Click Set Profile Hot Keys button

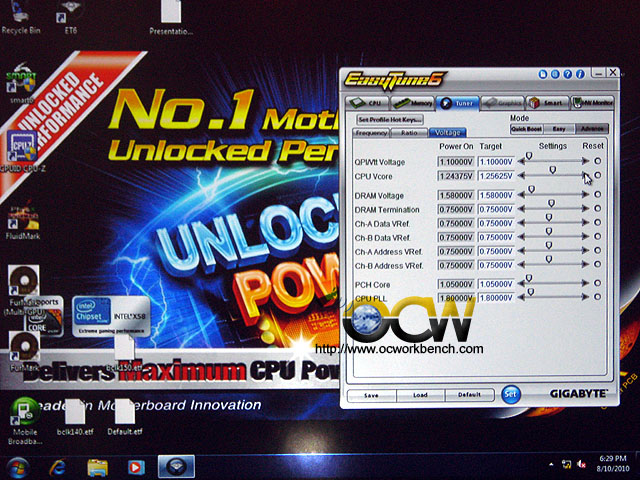tap(389, 120)
